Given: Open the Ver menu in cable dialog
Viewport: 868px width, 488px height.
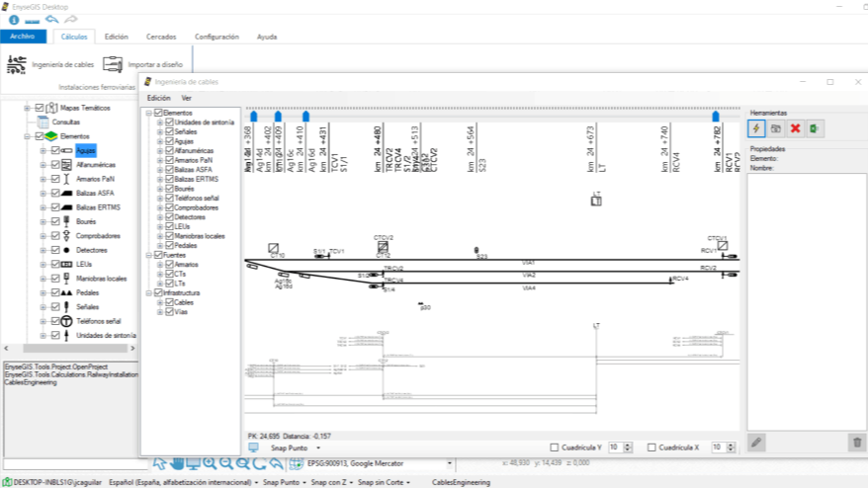Looking at the screenshot, I should 186,98.
